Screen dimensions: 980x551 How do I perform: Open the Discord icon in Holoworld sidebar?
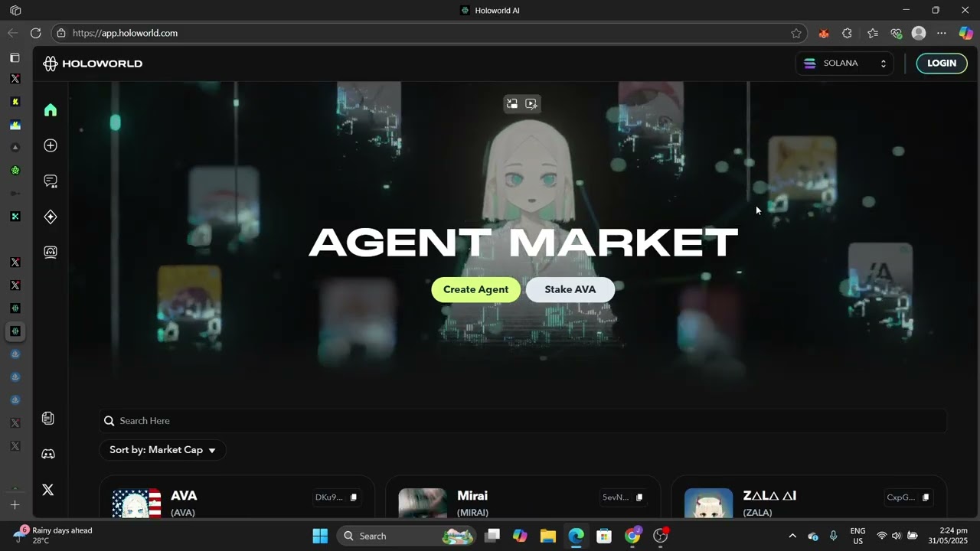pos(48,454)
